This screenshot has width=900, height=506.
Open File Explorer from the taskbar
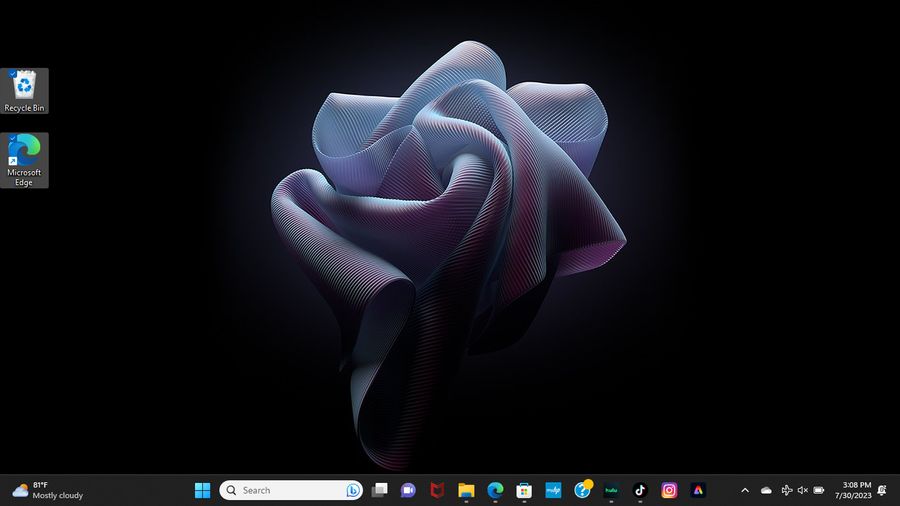click(x=466, y=491)
